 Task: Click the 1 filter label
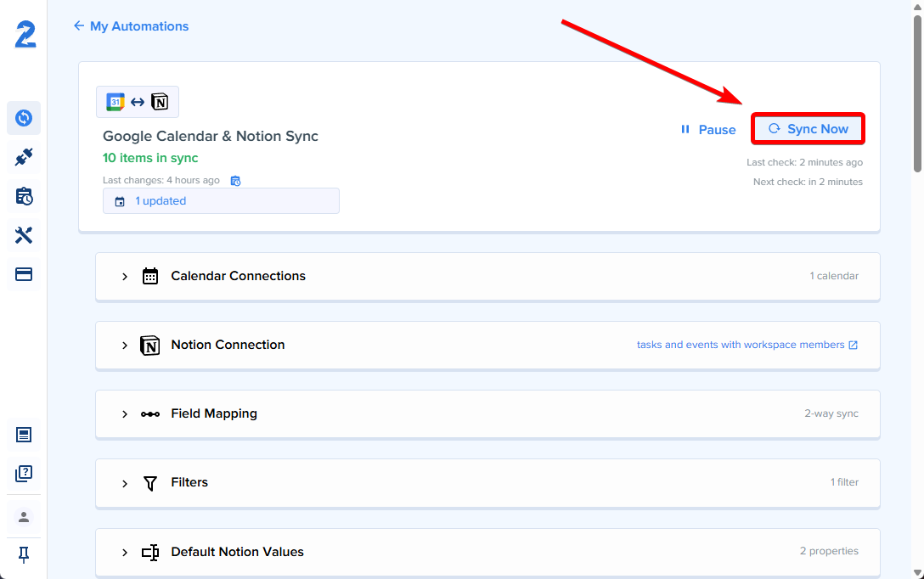click(844, 482)
